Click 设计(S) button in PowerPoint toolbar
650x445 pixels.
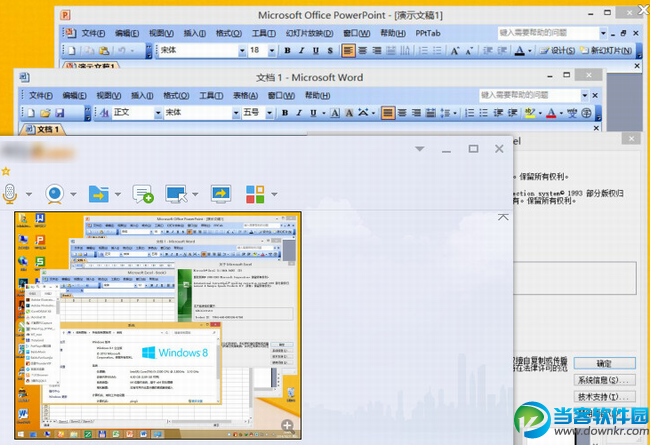pos(557,51)
